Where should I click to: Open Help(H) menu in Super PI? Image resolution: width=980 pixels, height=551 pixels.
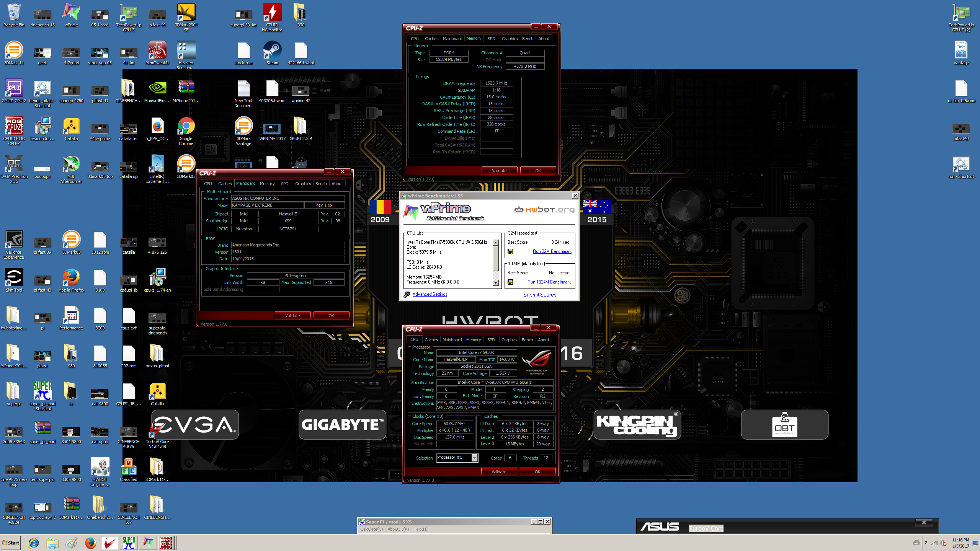coord(420,529)
